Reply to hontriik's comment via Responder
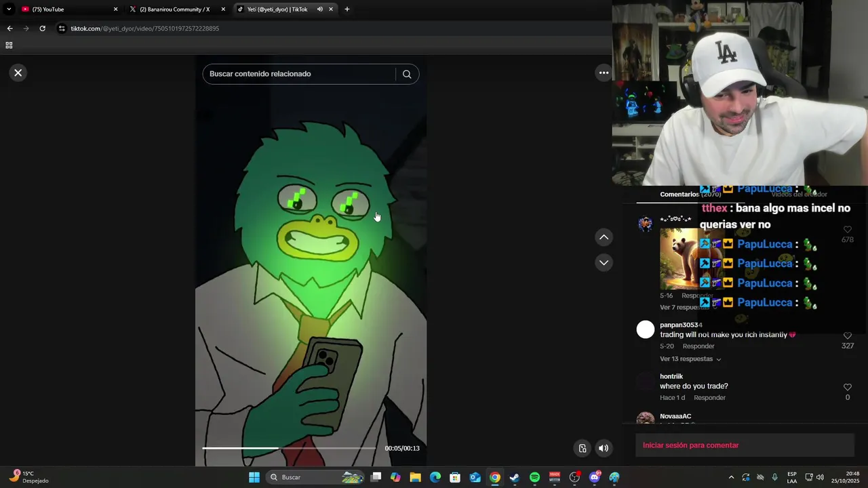This screenshot has width=868, height=488. coord(709,398)
